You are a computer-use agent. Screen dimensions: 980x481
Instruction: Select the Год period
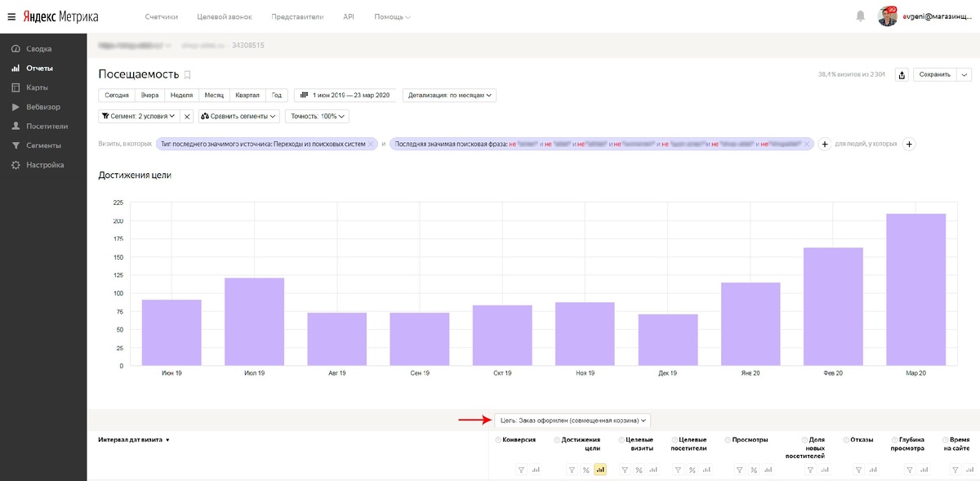278,96
